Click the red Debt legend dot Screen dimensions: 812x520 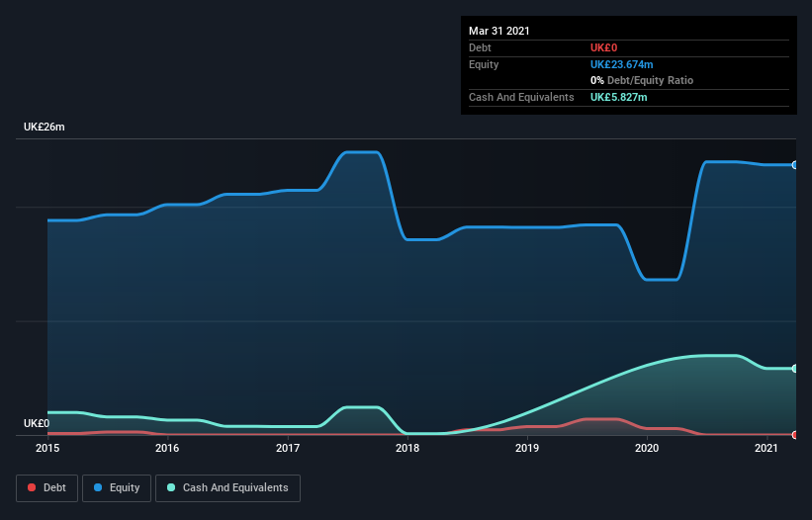pyautogui.click(x=33, y=488)
